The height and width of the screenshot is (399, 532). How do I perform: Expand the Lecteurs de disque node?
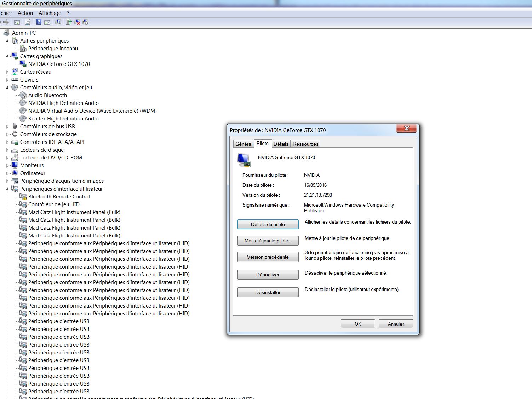[x=7, y=150]
